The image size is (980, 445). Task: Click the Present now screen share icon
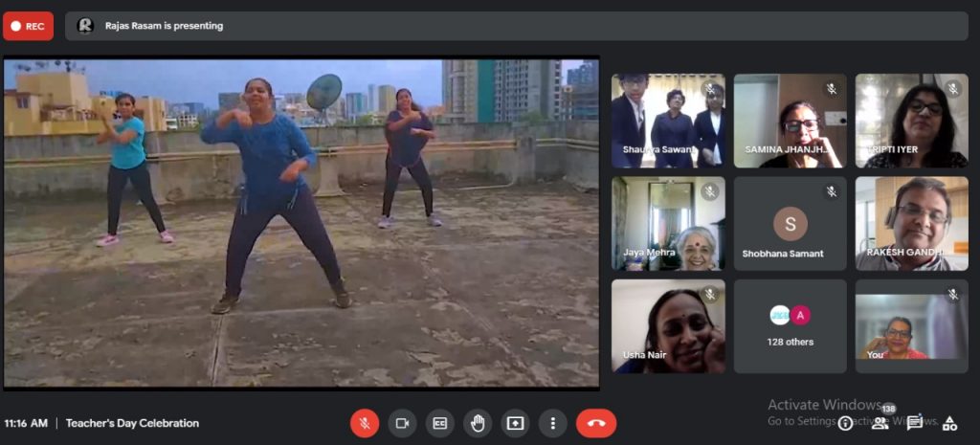click(x=515, y=423)
